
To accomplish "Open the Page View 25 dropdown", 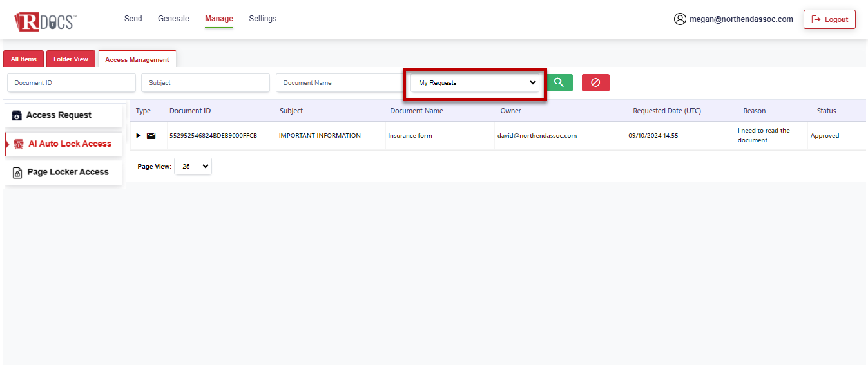I will point(193,166).
